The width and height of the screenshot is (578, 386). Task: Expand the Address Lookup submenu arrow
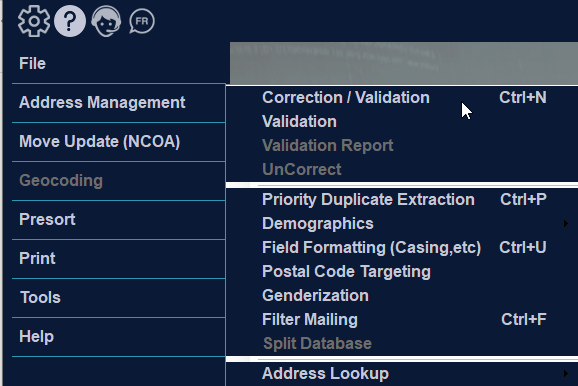(x=565, y=373)
